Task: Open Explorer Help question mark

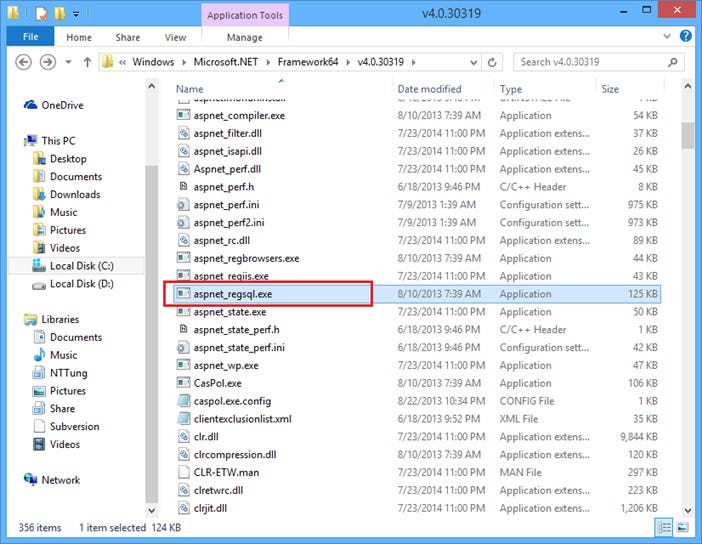Action: [685, 36]
